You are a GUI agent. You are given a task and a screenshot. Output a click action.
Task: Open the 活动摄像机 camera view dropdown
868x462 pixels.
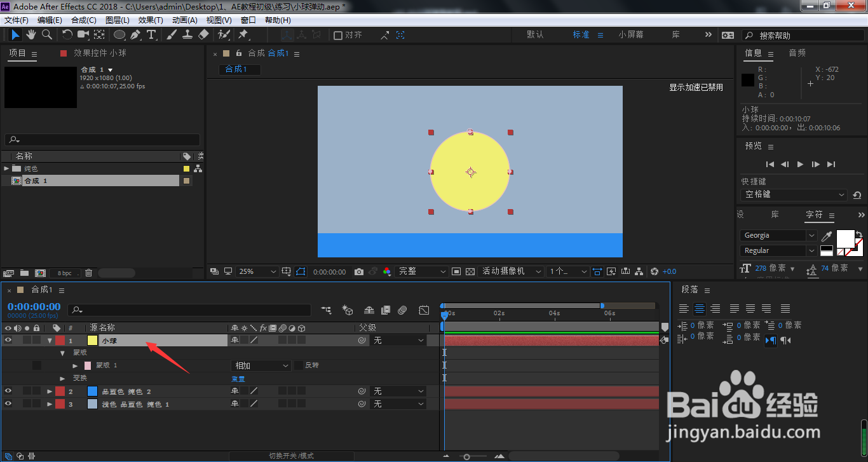coord(511,271)
